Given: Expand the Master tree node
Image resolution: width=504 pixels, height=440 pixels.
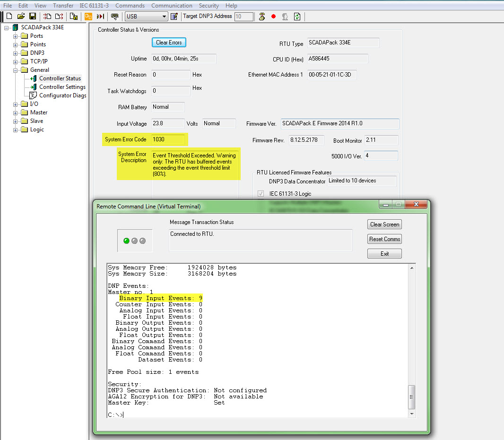Looking at the screenshot, I should (15, 113).
